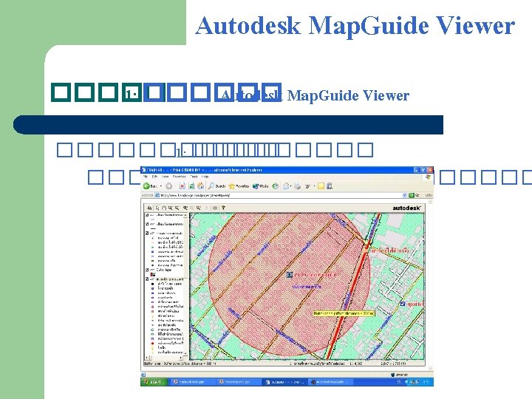Screen dimensions: 532x399
Task: Click the last IE toolbar icon
Action: coord(330,186)
